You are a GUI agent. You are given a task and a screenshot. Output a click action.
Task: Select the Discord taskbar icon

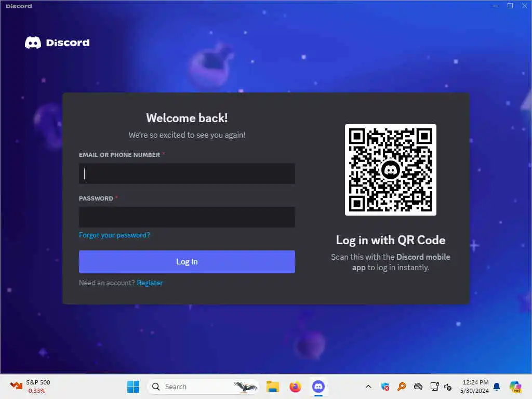point(318,387)
